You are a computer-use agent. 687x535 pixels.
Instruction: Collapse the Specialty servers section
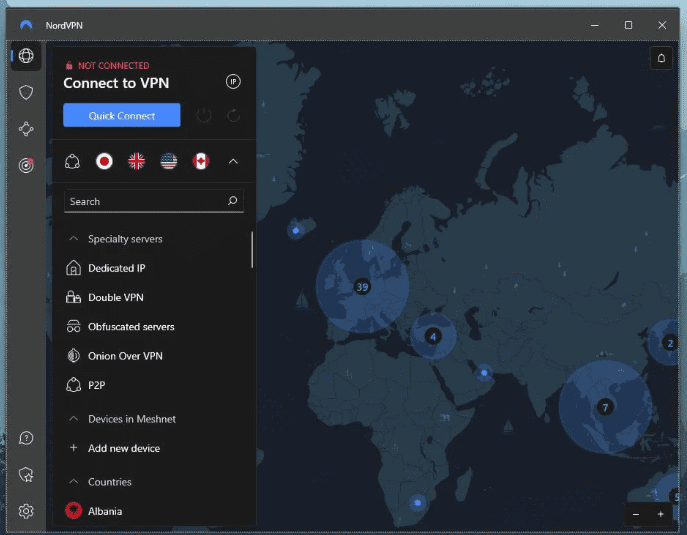click(x=74, y=239)
